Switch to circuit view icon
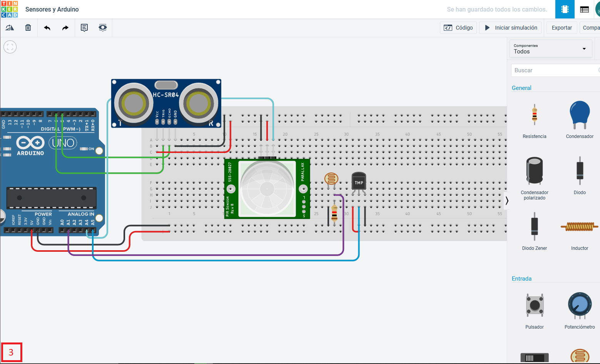Screen dimensions: 600x364 pyautogui.click(x=565, y=9)
